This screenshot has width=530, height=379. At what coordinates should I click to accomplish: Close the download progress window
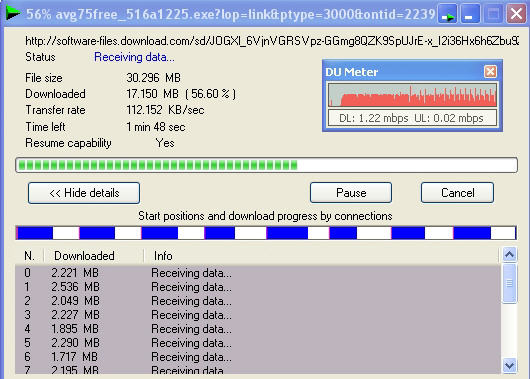[516, 14]
